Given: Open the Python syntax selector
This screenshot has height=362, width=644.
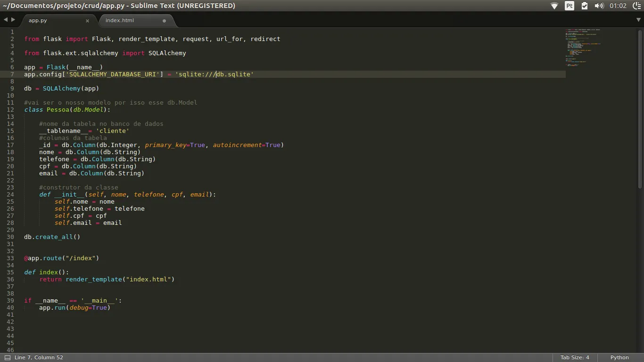Looking at the screenshot, I should [619, 358].
